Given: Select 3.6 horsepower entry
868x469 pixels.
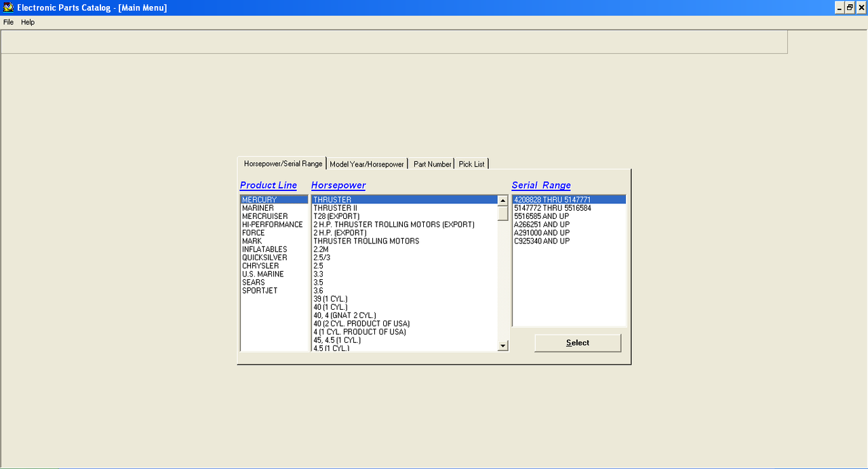Looking at the screenshot, I should [x=405, y=291].
